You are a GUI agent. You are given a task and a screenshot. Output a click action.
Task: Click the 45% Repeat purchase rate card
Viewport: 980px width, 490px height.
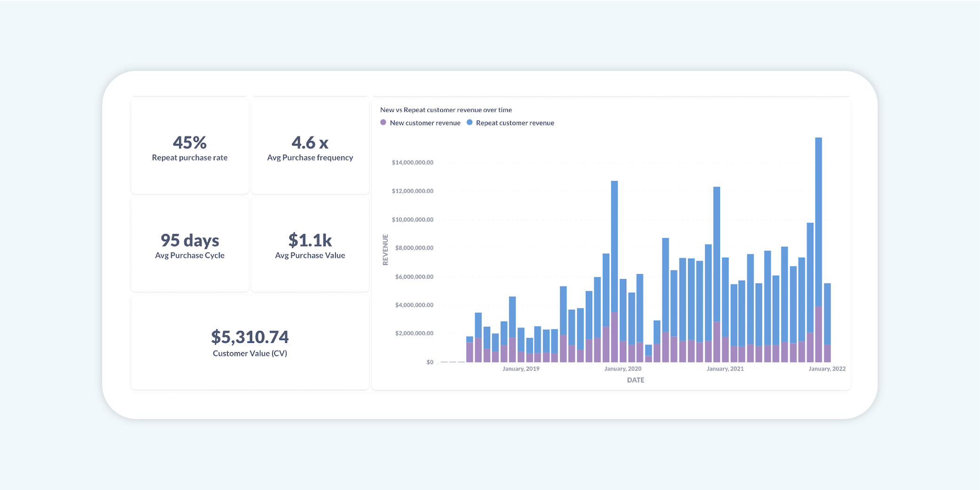pyautogui.click(x=190, y=146)
